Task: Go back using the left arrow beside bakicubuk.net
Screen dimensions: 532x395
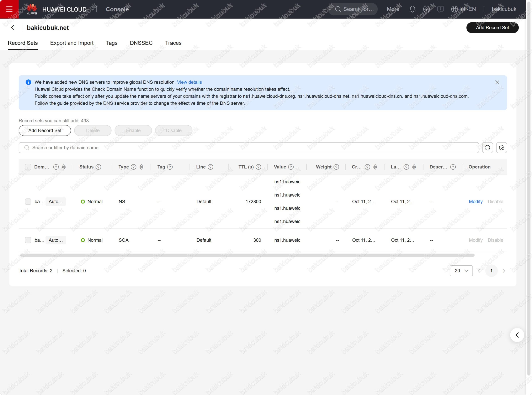Action: pos(13,27)
